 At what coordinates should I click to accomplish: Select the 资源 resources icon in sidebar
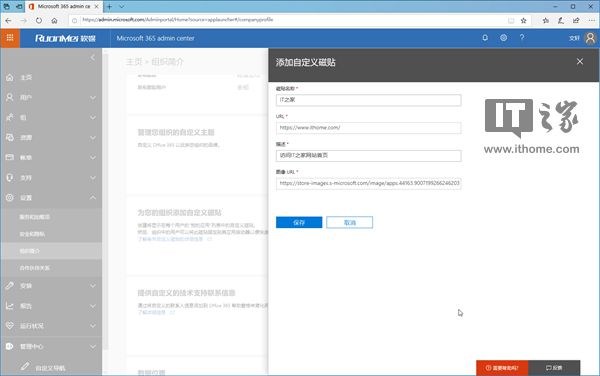click(x=10, y=137)
